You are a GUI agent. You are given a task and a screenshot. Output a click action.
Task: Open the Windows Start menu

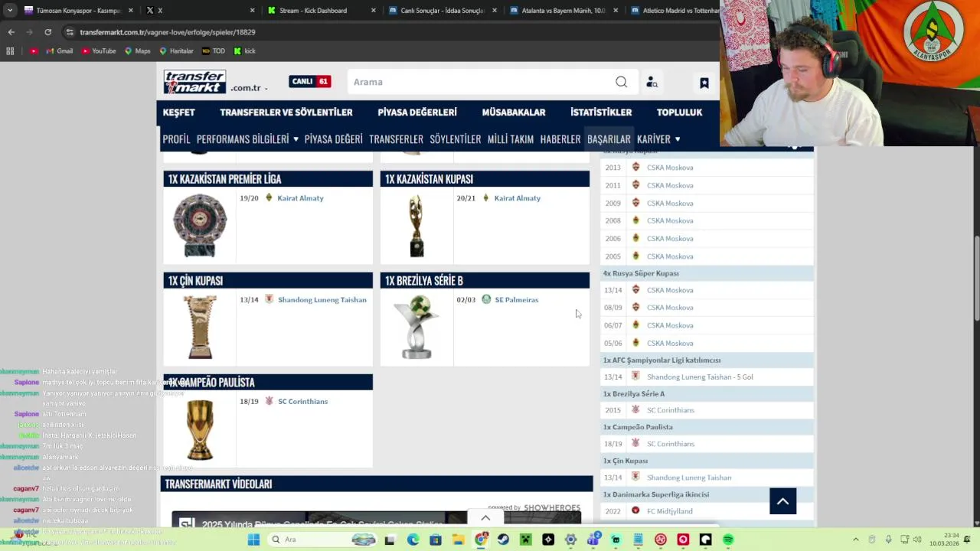(x=253, y=540)
